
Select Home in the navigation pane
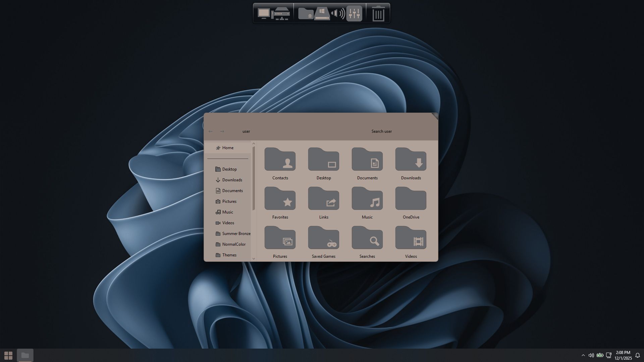tap(228, 148)
